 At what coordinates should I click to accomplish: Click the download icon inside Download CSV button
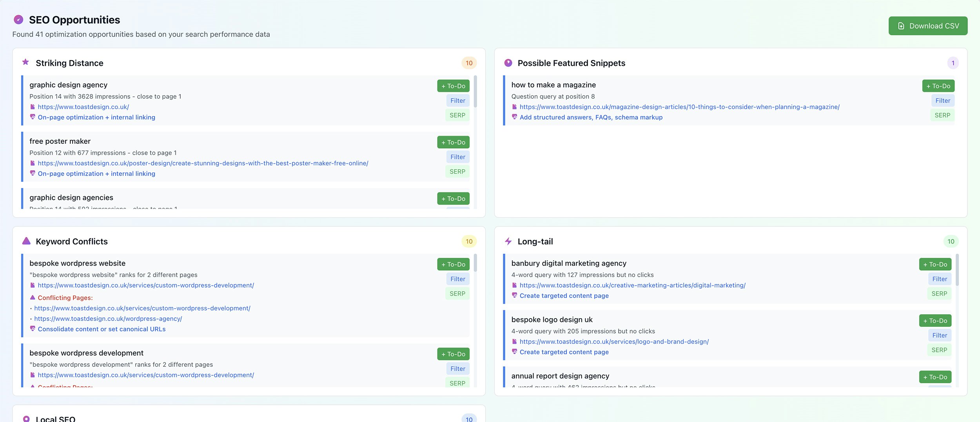900,25
